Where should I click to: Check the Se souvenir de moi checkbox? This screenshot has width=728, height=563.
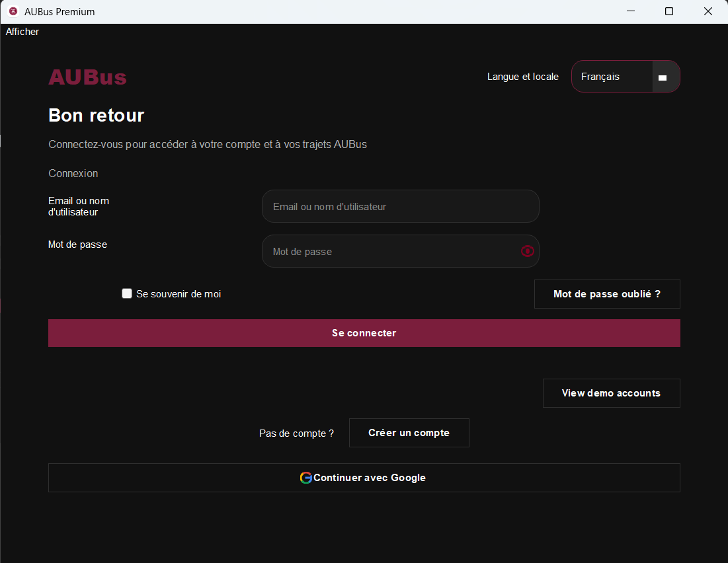point(127,293)
